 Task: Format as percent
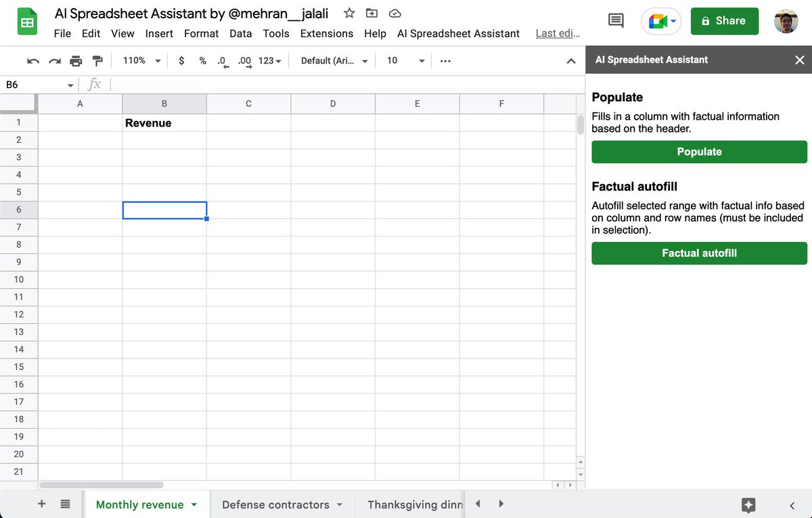tap(202, 61)
